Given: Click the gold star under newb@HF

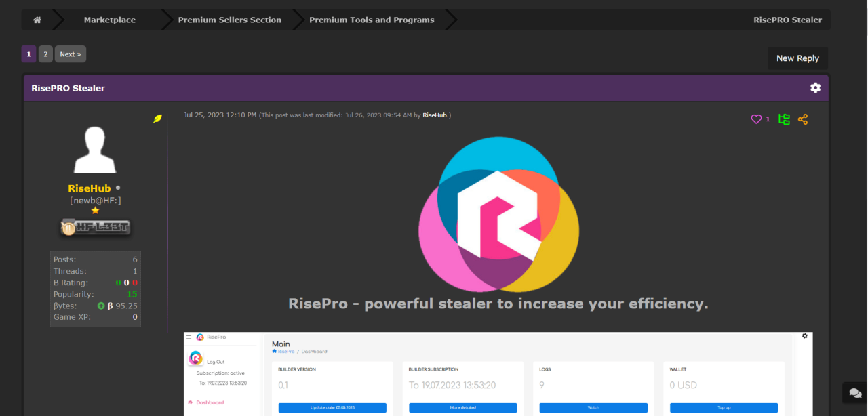Looking at the screenshot, I should pyautogui.click(x=95, y=211).
